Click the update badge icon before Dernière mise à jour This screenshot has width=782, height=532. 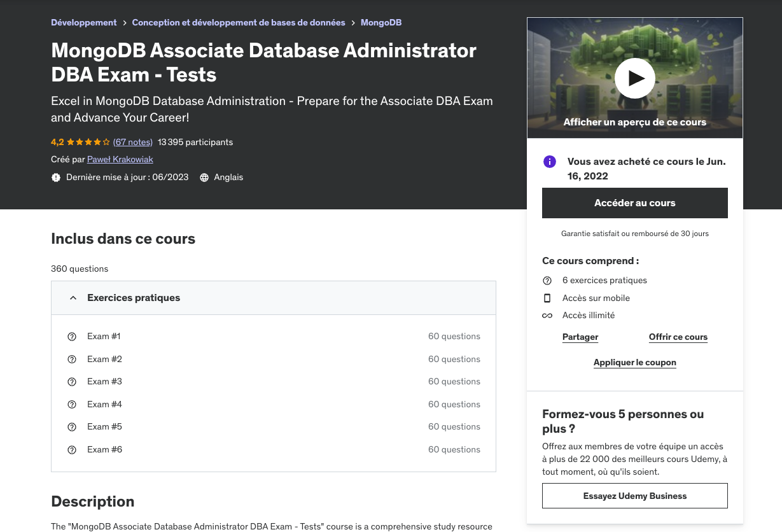[56, 178]
